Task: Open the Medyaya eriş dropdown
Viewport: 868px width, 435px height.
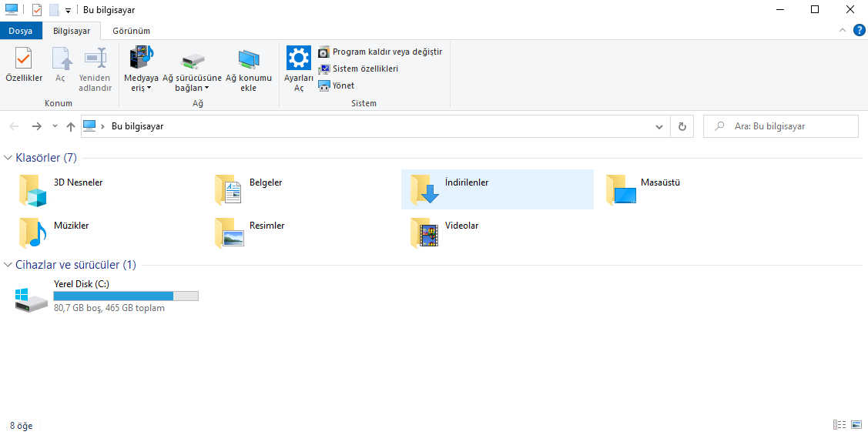Action: tap(141, 69)
